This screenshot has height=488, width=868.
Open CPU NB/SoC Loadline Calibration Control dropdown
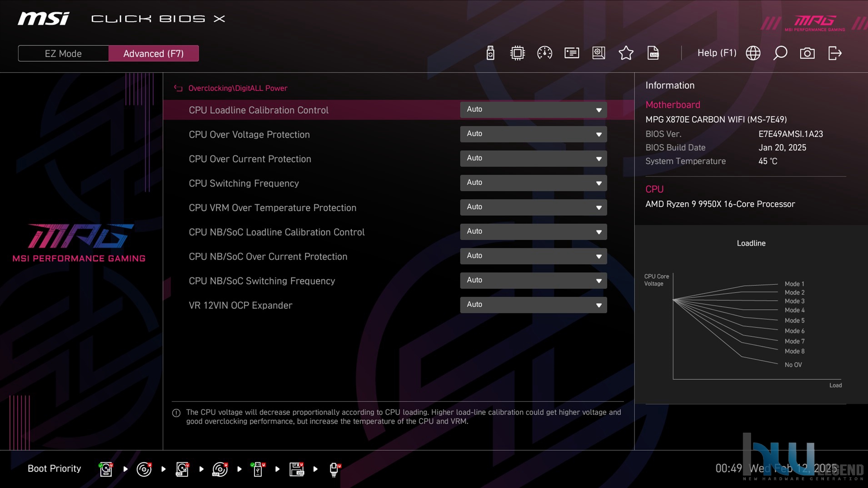pyautogui.click(x=533, y=232)
